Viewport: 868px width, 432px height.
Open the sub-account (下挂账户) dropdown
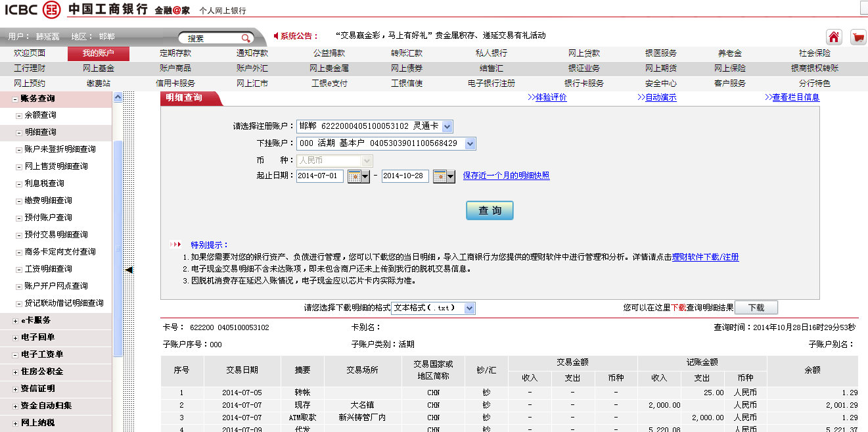(x=469, y=143)
